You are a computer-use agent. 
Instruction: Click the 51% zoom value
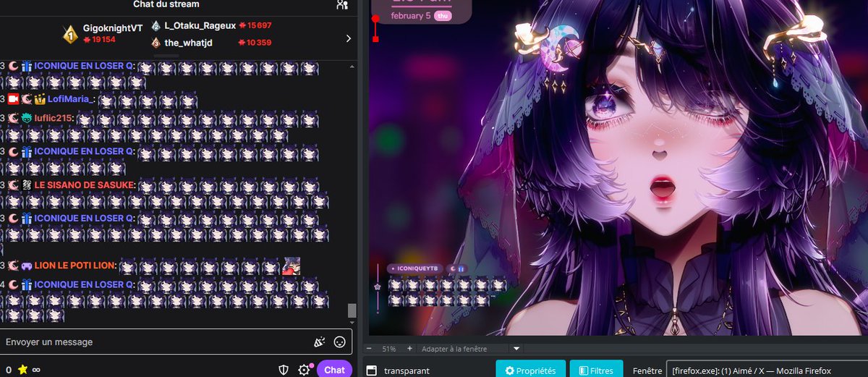point(389,348)
